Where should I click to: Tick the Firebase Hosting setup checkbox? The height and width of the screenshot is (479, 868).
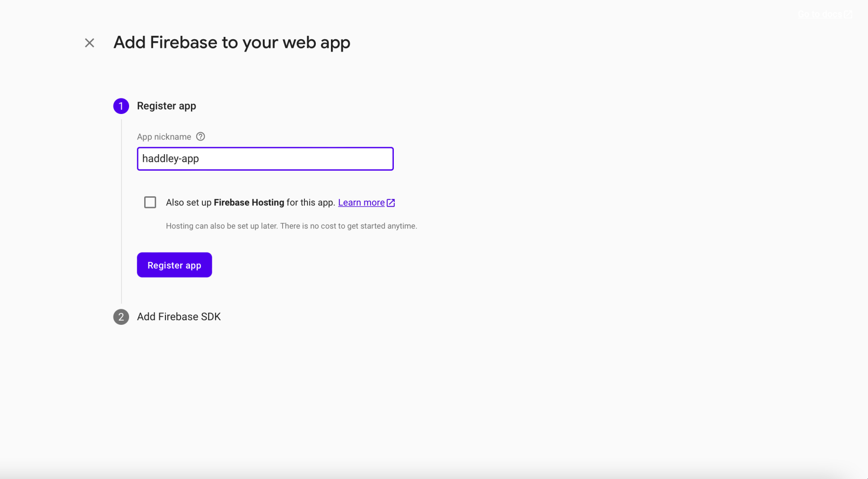[x=150, y=202]
